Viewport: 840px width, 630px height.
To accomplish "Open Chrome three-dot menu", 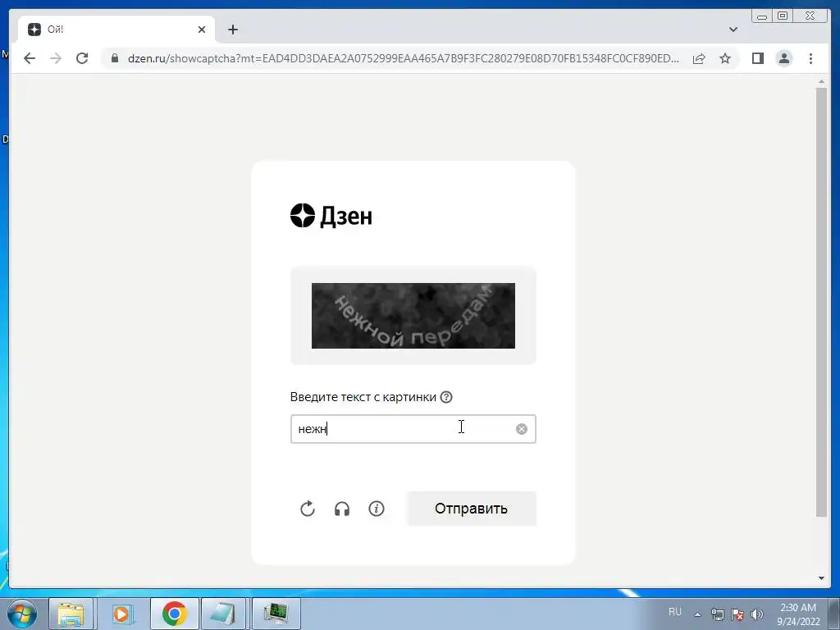I will pyautogui.click(x=810, y=58).
